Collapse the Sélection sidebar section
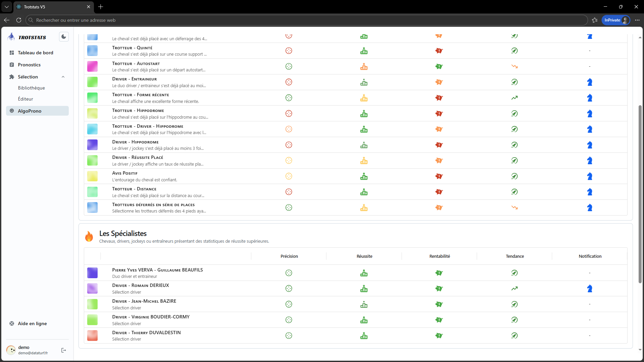The image size is (644, 362). pyautogui.click(x=63, y=77)
